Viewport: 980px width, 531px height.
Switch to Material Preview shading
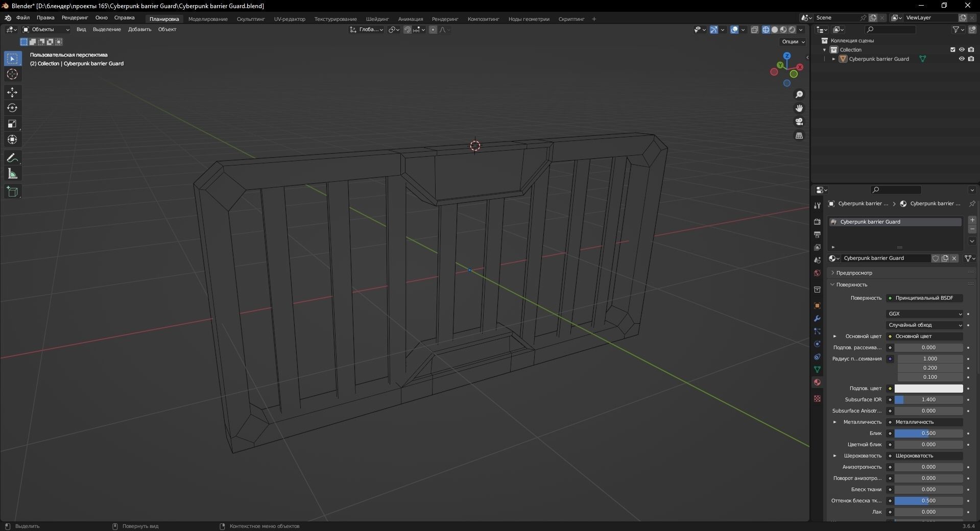coord(783,30)
